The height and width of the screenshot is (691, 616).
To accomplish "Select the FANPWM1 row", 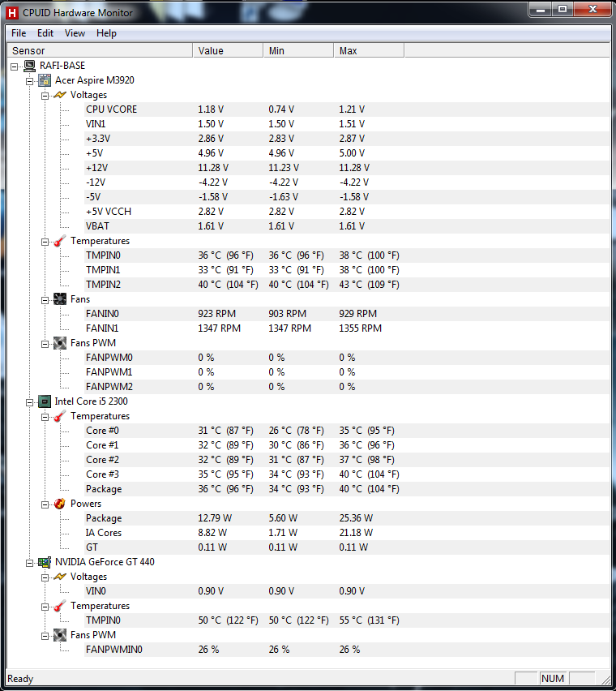I will click(x=347, y=372).
